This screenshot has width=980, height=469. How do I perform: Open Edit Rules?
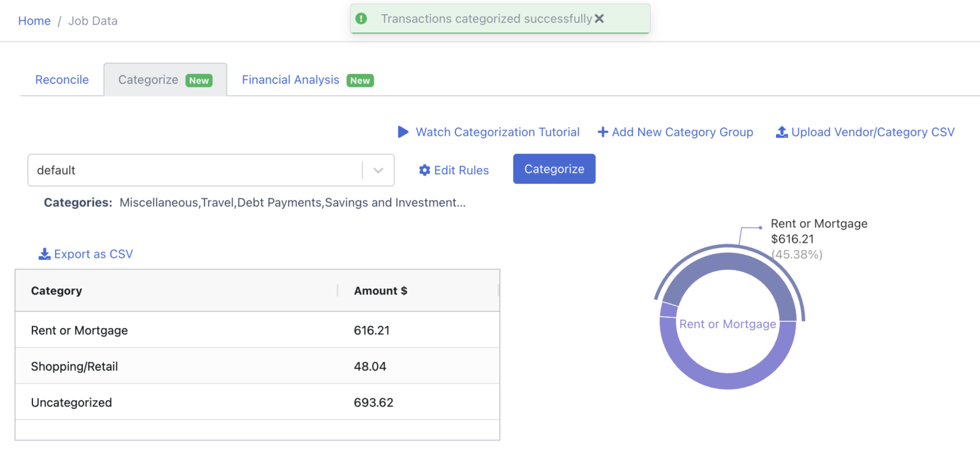pos(461,170)
